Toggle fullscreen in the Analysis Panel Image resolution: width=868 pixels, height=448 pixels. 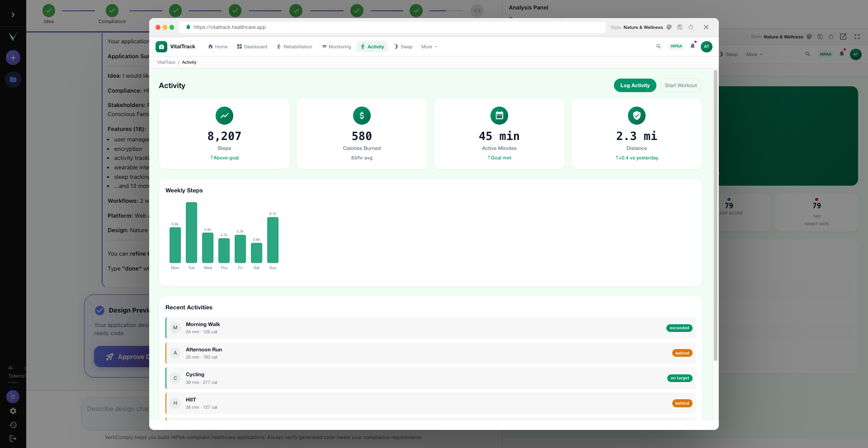pos(857,37)
